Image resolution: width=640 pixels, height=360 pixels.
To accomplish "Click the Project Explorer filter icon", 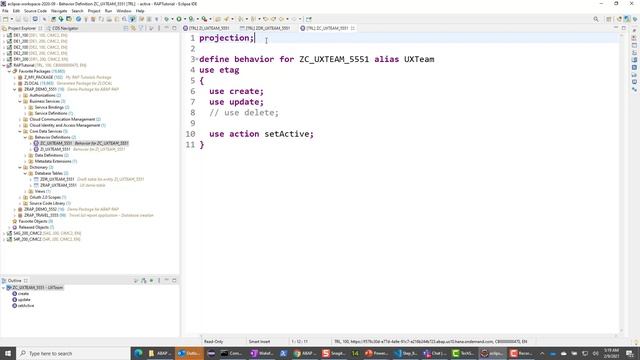I will [x=141, y=28].
